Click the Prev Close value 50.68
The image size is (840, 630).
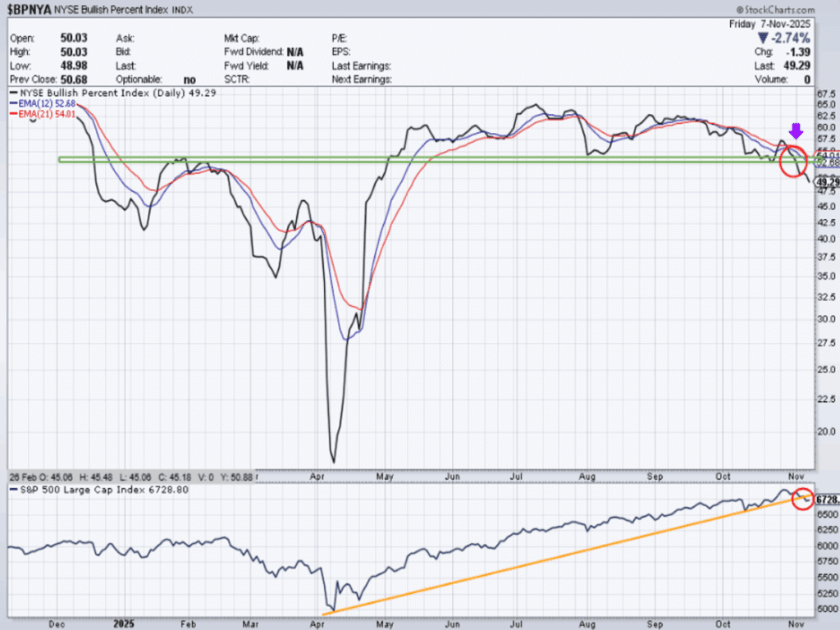[74, 80]
